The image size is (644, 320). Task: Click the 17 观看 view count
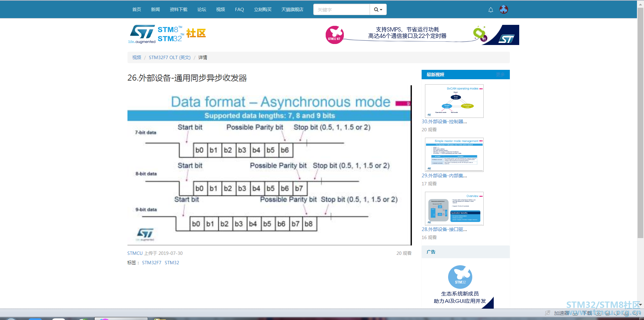click(x=429, y=184)
